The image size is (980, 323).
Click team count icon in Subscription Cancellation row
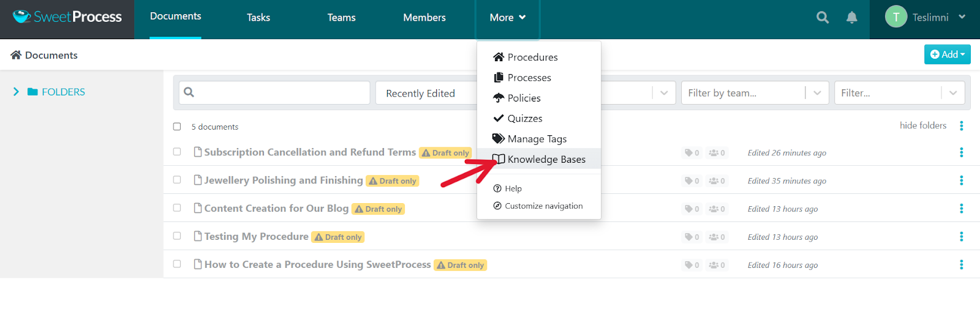pyautogui.click(x=714, y=153)
